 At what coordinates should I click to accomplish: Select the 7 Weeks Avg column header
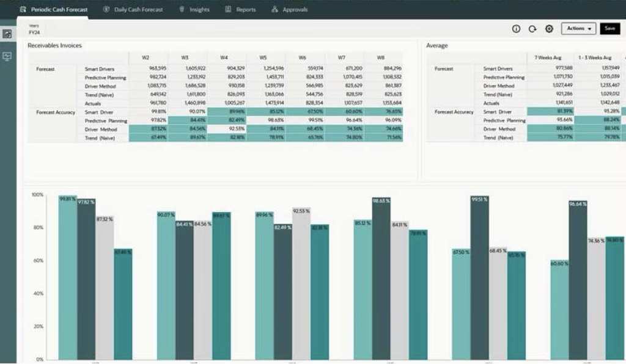pos(547,57)
